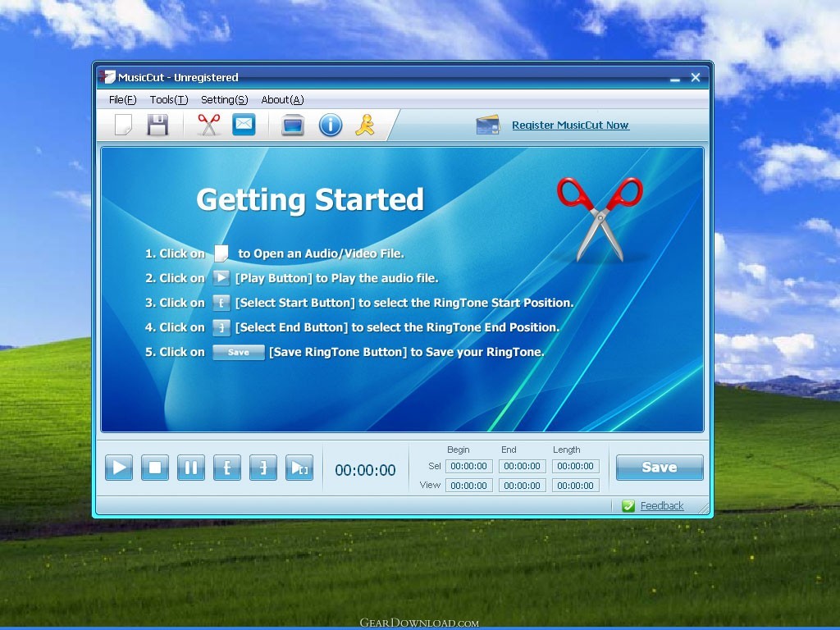This screenshot has height=630, width=840.
Task: Click the play icon in step 2
Action: click(221, 278)
